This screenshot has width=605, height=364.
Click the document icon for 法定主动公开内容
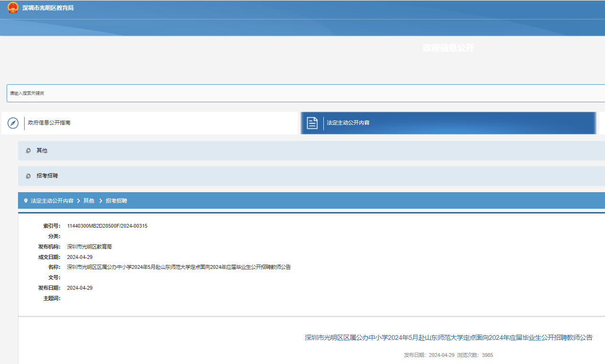312,123
